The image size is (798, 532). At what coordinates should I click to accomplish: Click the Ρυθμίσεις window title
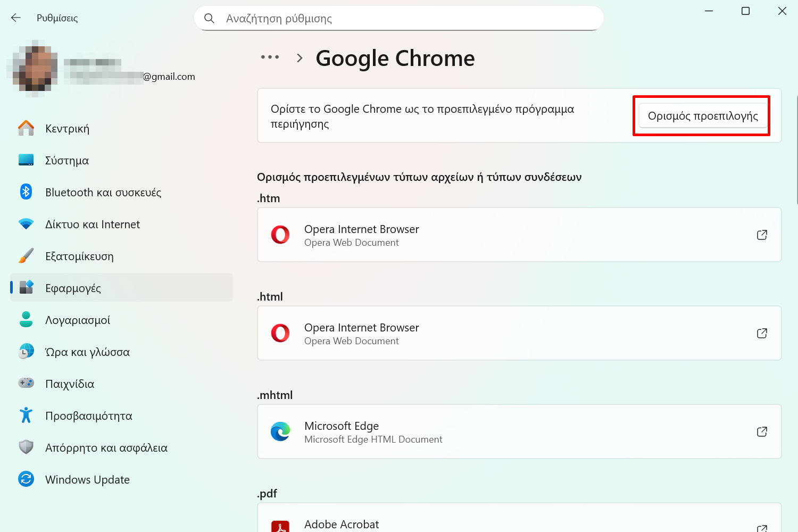coord(57,18)
